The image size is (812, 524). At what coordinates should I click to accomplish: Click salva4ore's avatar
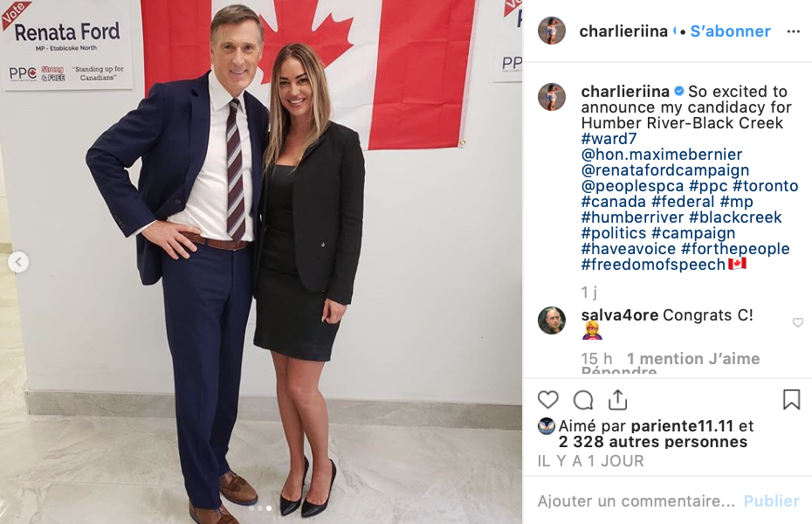click(x=552, y=321)
